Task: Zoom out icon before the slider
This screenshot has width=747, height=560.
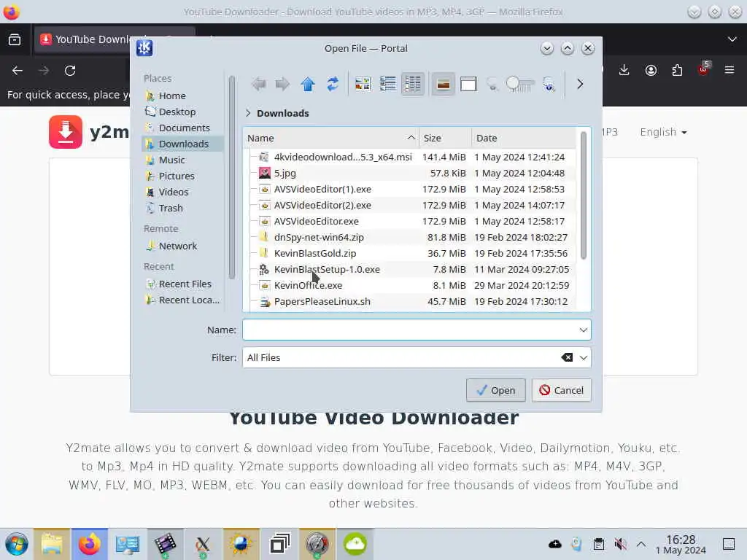Action: [492, 85]
